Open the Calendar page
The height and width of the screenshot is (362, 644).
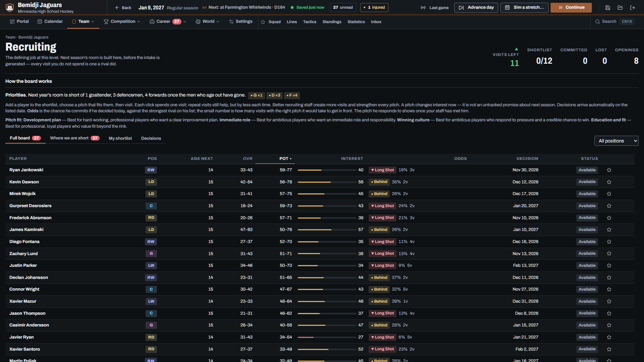(50, 21)
